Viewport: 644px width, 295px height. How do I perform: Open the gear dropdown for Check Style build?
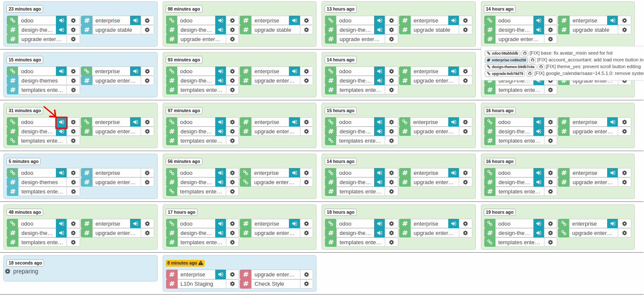(306, 284)
